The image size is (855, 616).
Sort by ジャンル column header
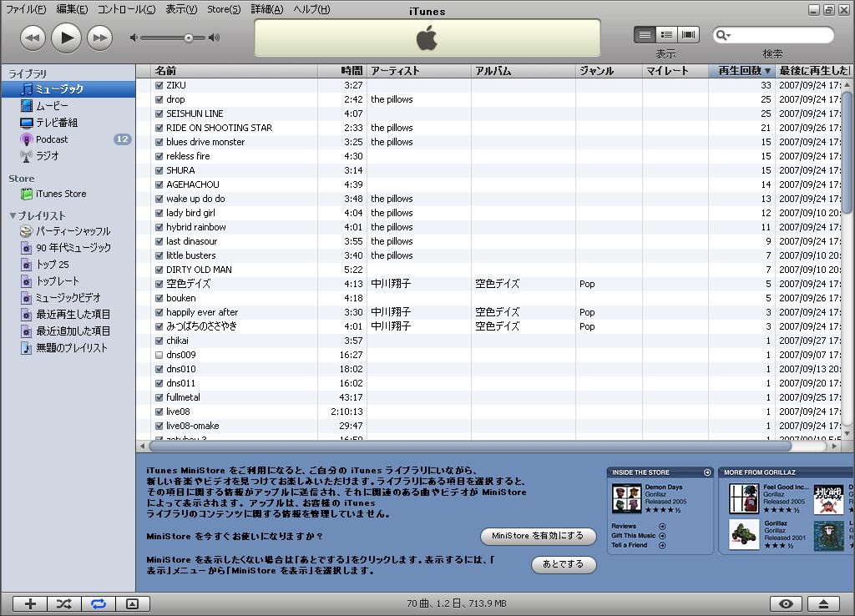[609, 71]
